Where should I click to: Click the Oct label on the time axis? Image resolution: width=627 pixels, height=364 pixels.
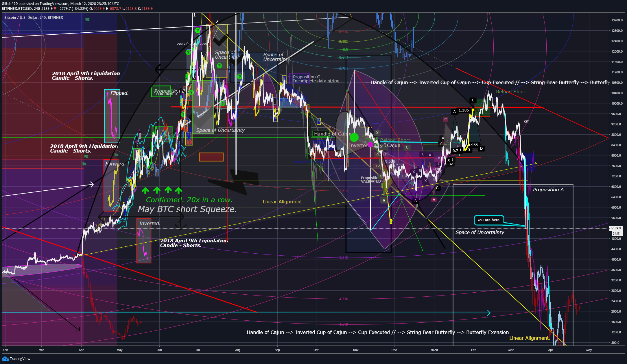(x=316, y=350)
